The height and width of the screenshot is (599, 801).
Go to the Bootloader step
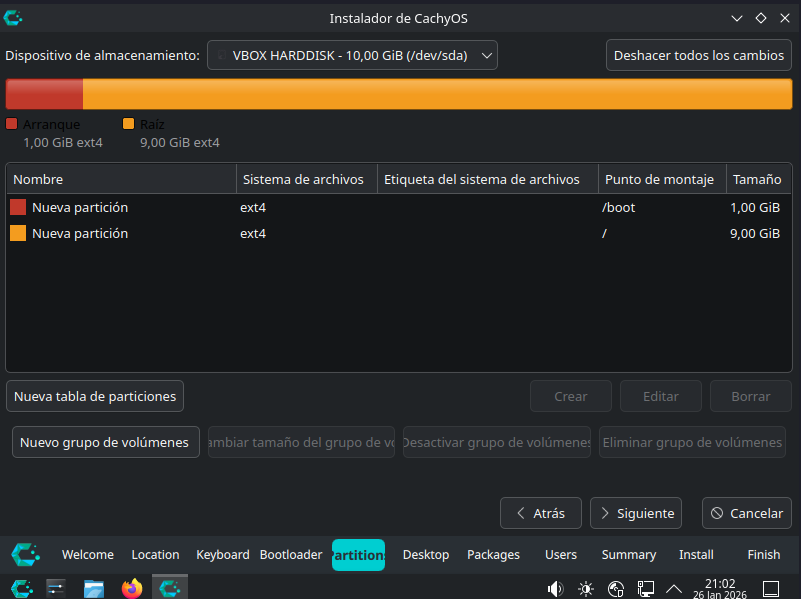291,555
